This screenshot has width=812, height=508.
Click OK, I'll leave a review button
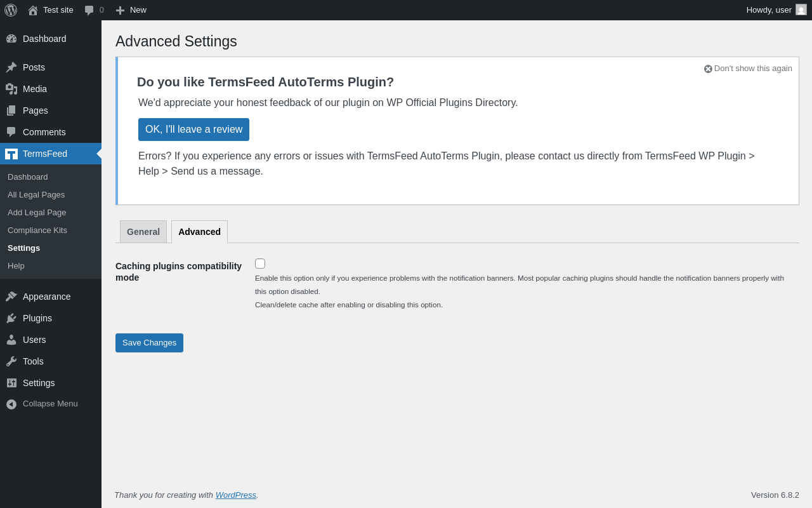pos(193,130)
